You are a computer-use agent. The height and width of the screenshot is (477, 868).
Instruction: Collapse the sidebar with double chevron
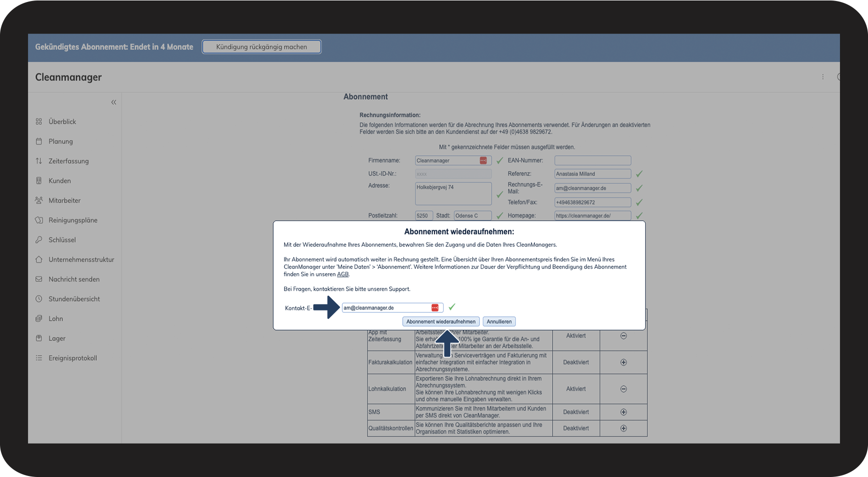[113, 102]
